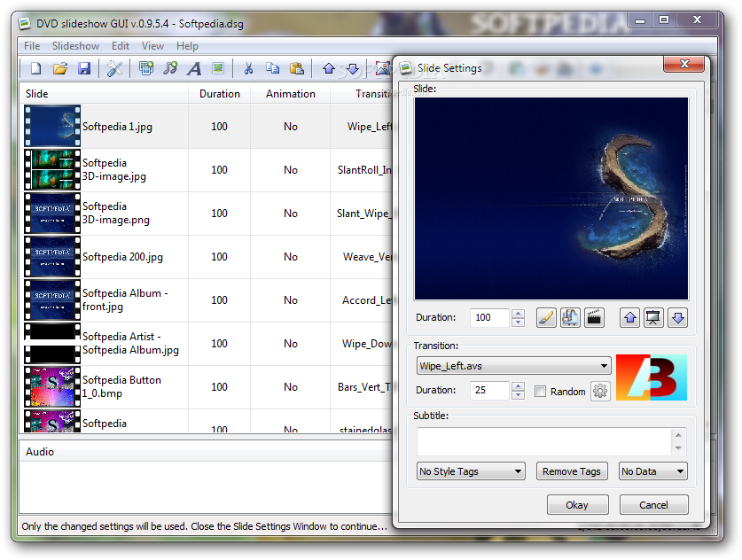
Task: Create a new slideshow with blank page icon
Action: coord(36,68)
